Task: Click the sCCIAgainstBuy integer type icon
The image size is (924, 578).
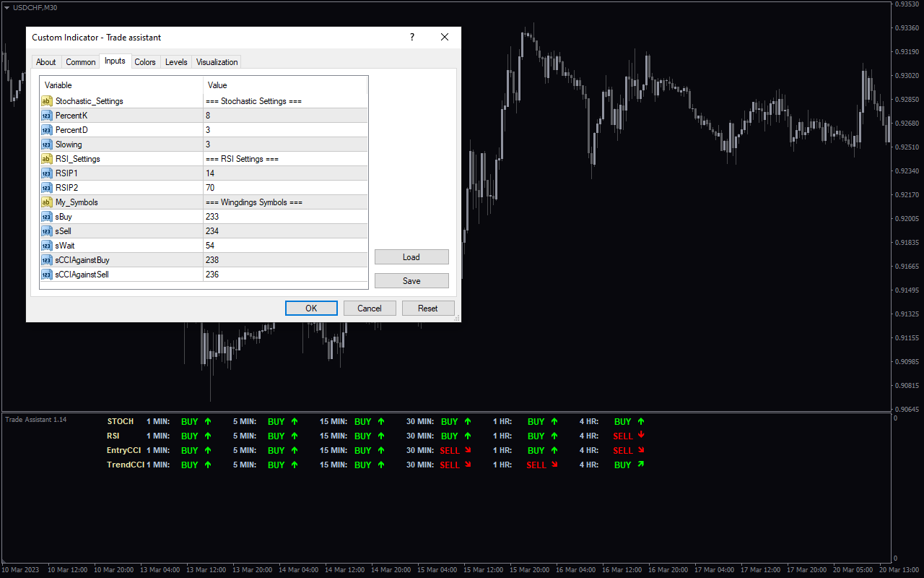Action: [x=47, y=260]
